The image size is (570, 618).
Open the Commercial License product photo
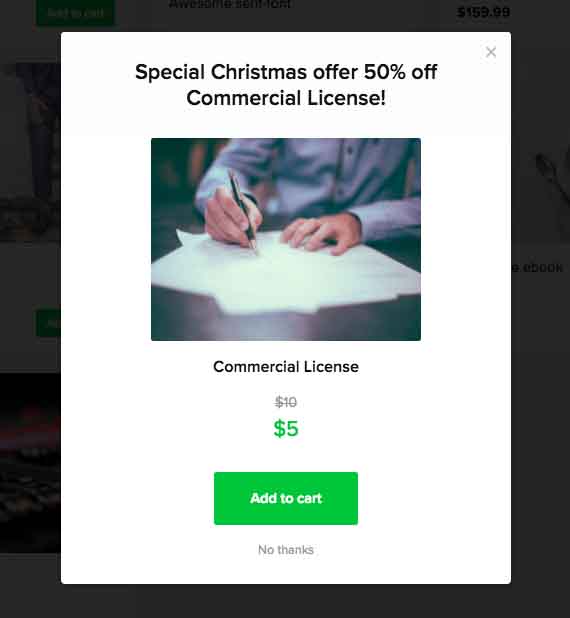click(x=286, y=239)
